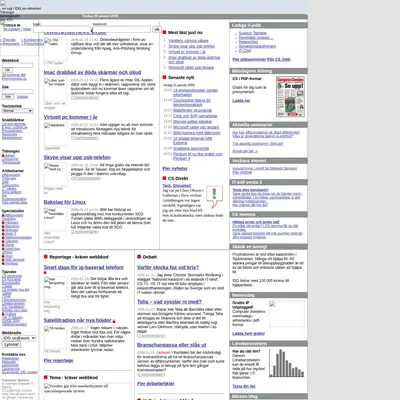The image size is (400, 400).
Task: Click the salary barometer bar chart image
Action: pos(287,363)
